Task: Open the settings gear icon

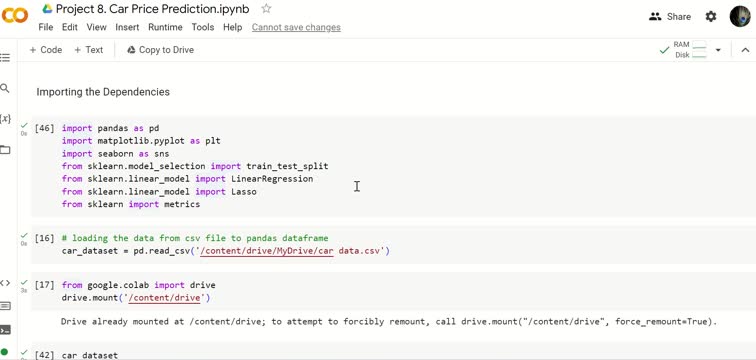Action: pos(711,16)
